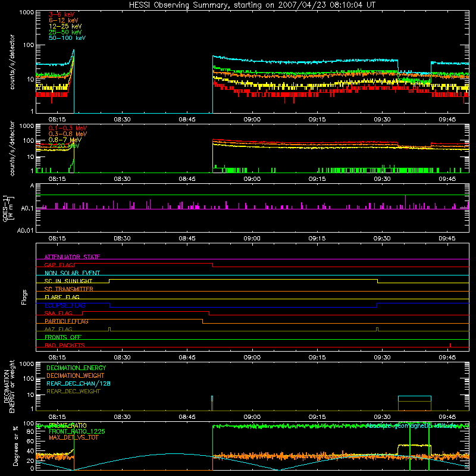Screen dimensions: 476x476
Task: Click the SC_IN_SUNLIGHT flag label
Action: [68, 281]
